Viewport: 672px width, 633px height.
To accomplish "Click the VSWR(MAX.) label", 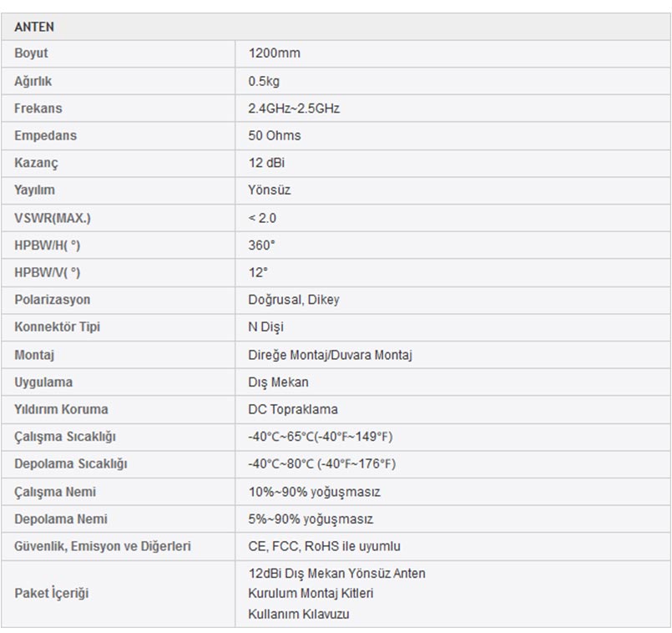I will tap(52, 218).
